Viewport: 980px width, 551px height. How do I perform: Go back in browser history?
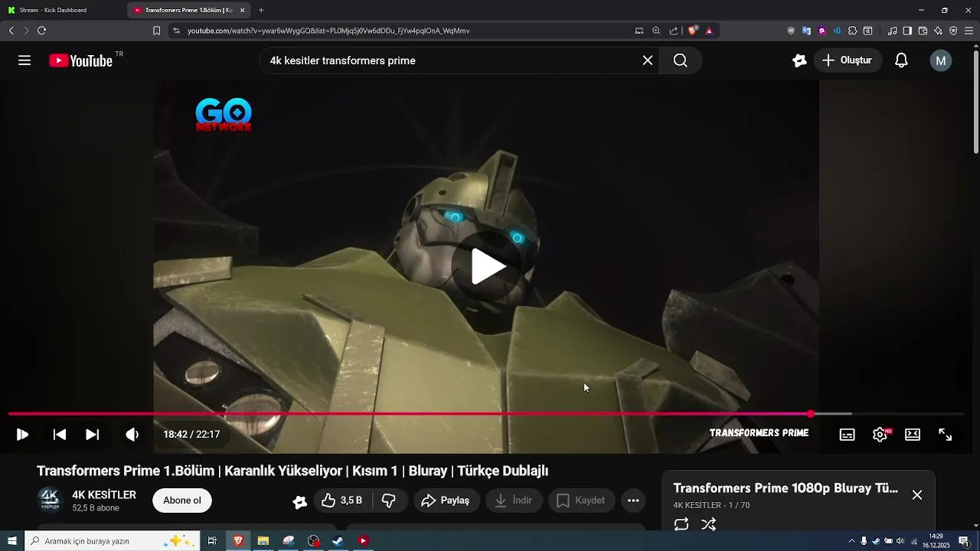[11, 31]
